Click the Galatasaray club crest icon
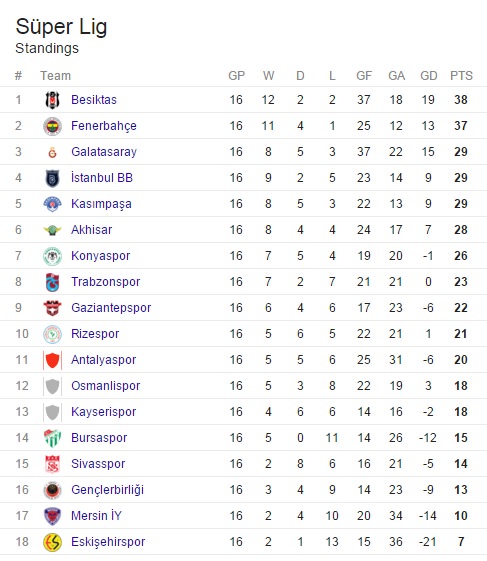The height and width of the screenshot is (561, 487). tap(52, 152)
